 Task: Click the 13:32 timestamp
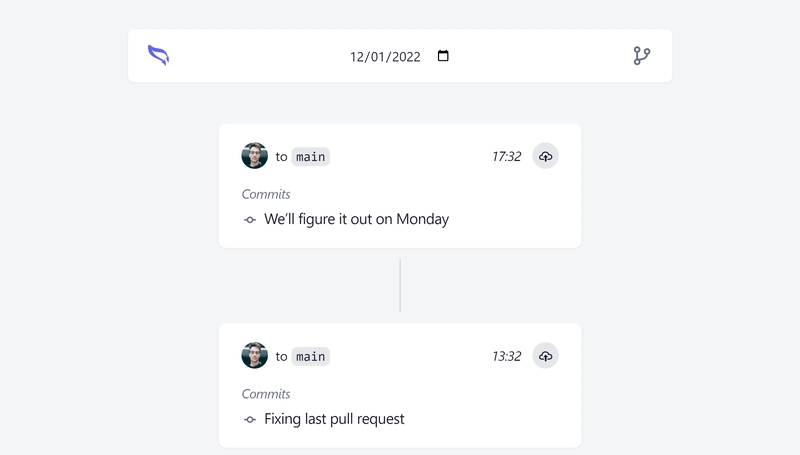(507, 357)
